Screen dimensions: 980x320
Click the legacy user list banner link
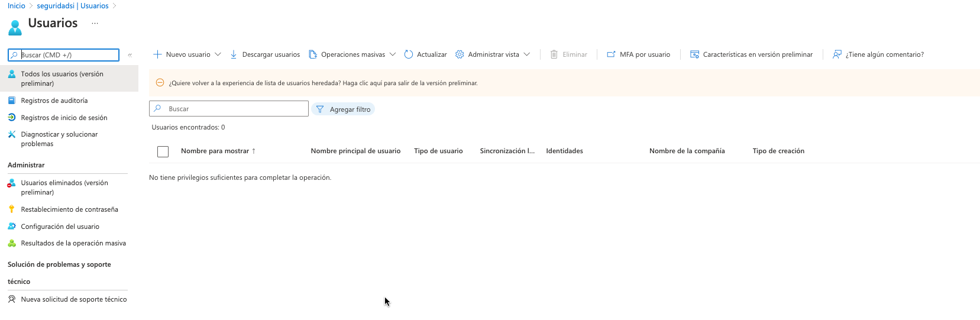pyautogui.click(x=323, y=83)
